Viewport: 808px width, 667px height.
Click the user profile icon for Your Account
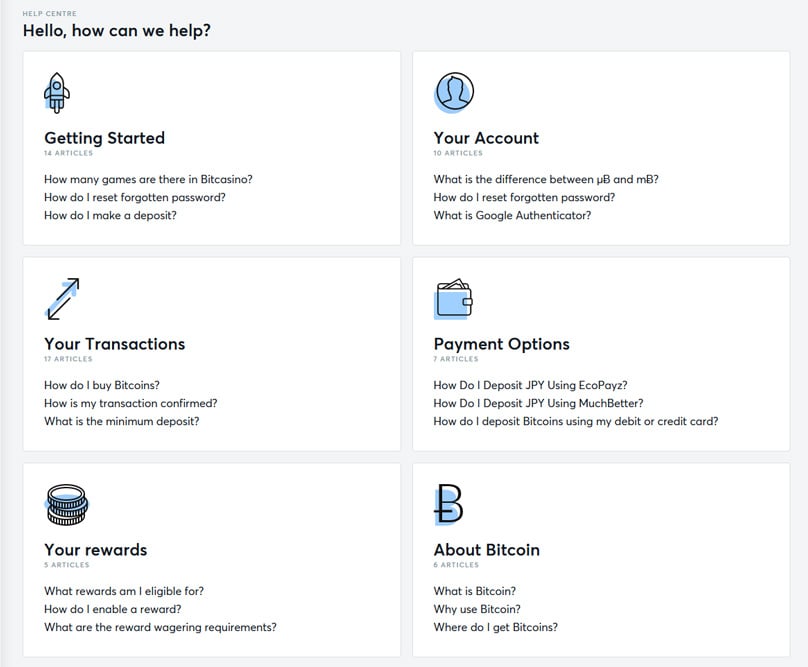[x=453, y=92]
